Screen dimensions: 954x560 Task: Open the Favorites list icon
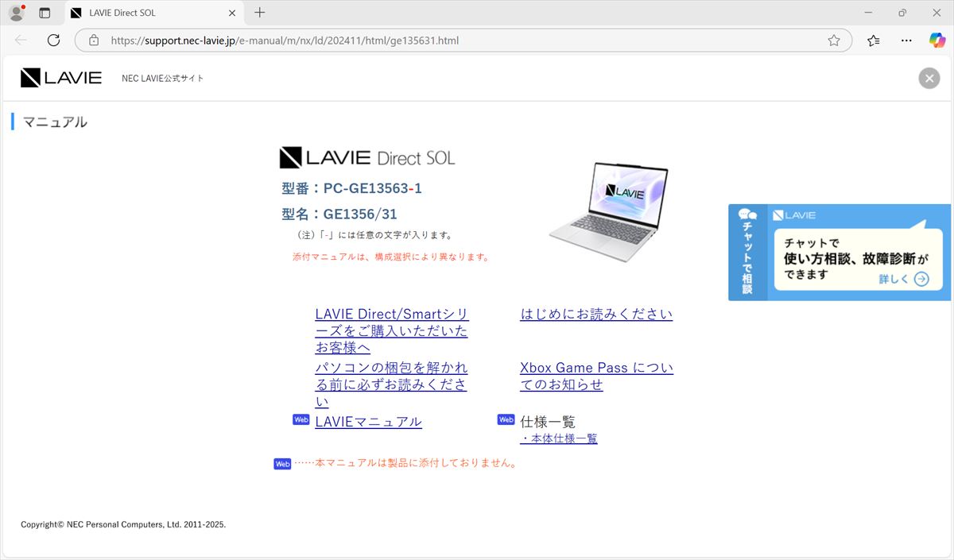coord(874,41)
